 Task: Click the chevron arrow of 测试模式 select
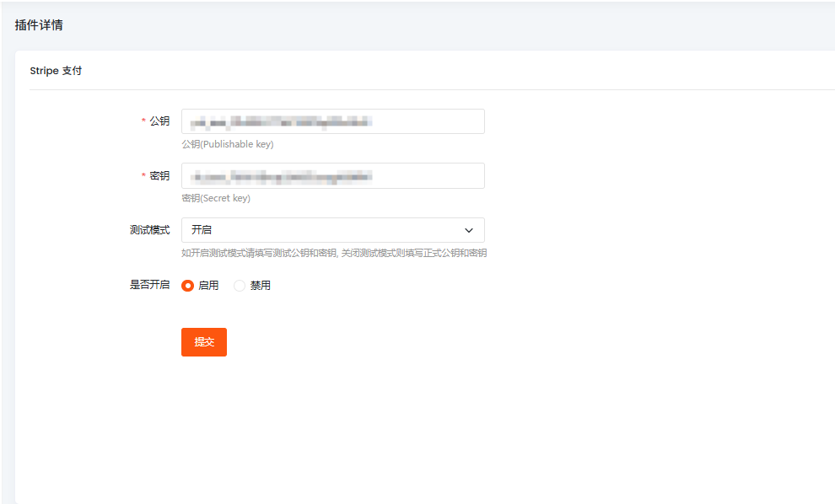[x=469, y=230]
